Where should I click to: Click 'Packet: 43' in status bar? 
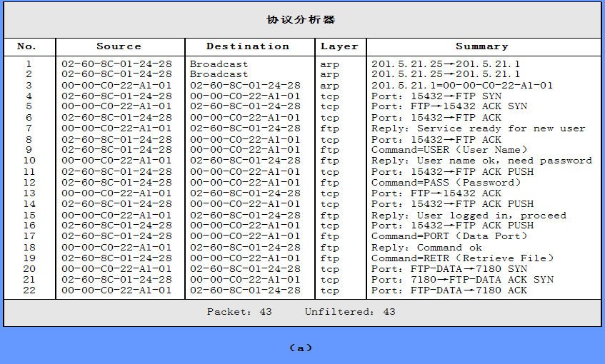pos(239,312)
